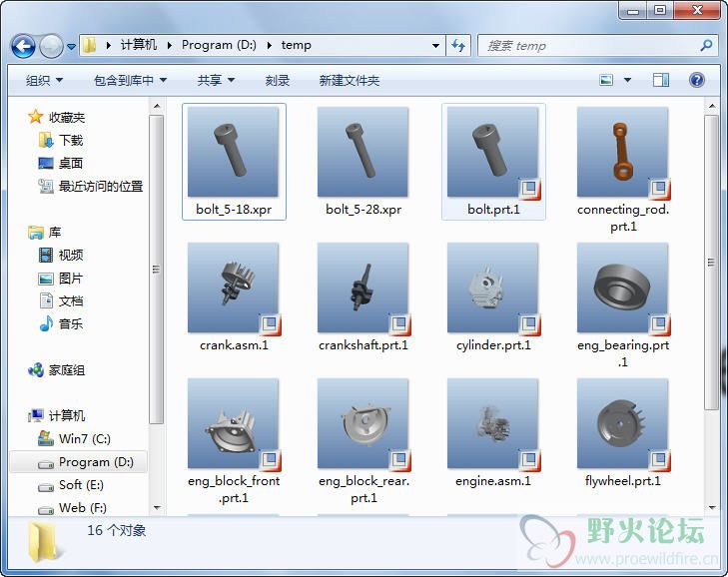Go back with the Back arrow button
Image resolution: width=728 pixels, height=577 pixels.
(x=23, y=46)
